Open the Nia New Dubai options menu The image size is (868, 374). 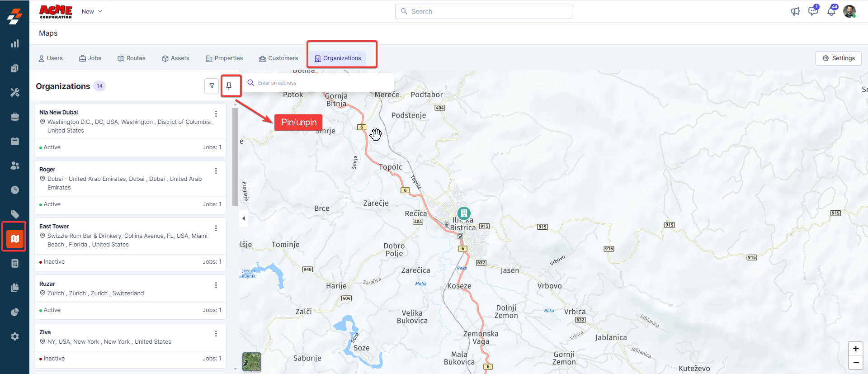216,114
